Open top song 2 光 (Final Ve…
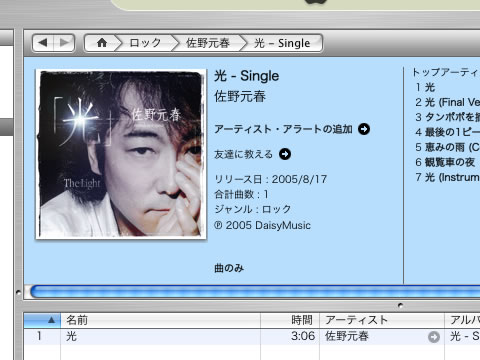The width and height of the screenshot is (480, 360). [447, 102]
